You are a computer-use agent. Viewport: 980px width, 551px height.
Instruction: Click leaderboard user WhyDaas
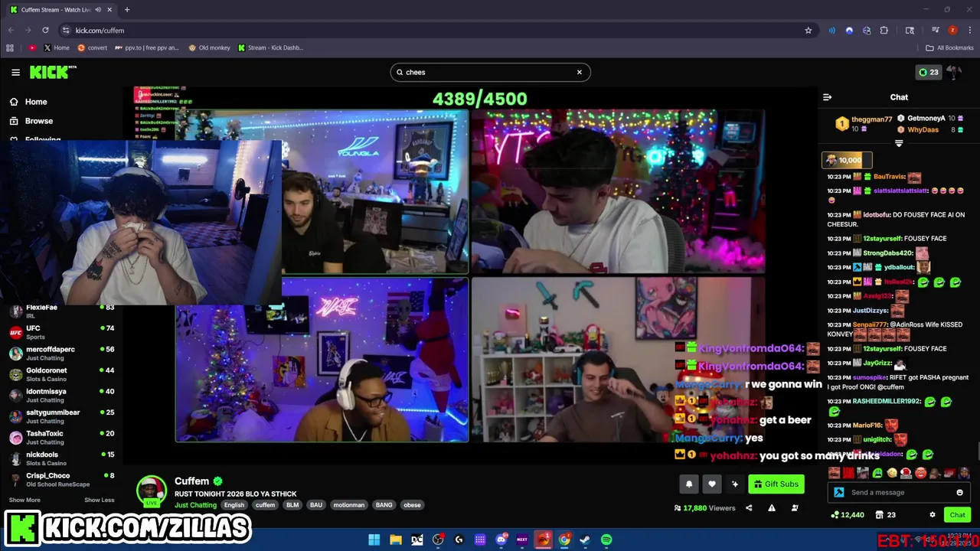pos(923,129)
